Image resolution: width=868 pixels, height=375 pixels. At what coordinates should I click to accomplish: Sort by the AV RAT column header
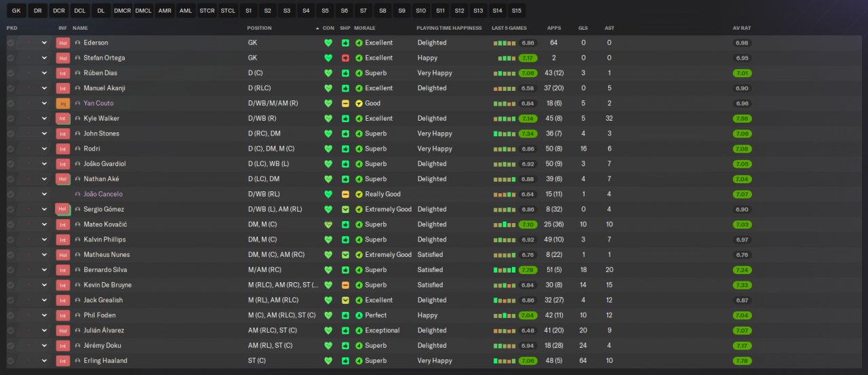coord(742,28)
